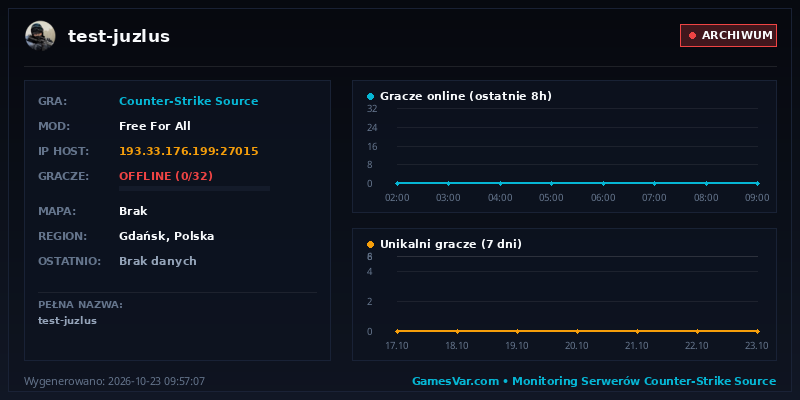
Task: Click the test-juzlus server avatar image
Action: click(40, 36)
